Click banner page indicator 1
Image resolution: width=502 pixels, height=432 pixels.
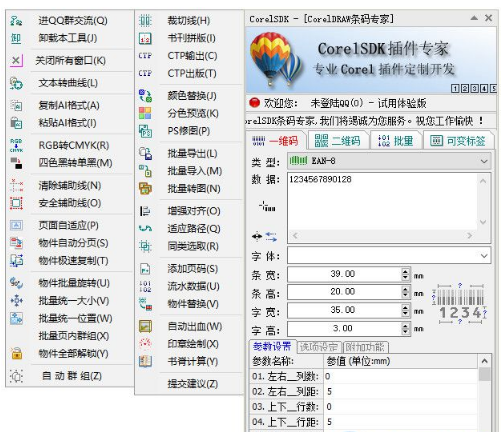point(455,89)
